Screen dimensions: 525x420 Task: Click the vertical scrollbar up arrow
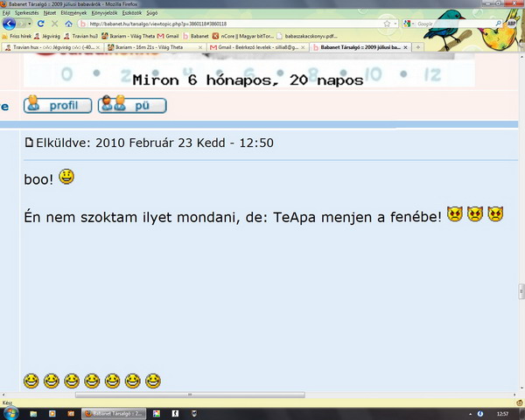click(x=521, y=57)
